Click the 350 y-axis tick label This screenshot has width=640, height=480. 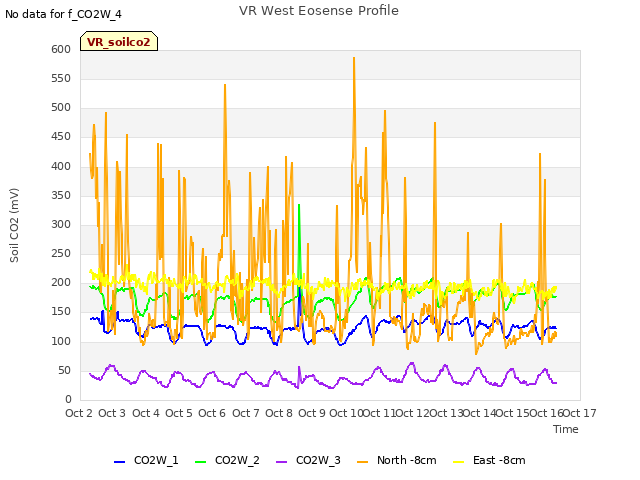[x=61, y=196]
